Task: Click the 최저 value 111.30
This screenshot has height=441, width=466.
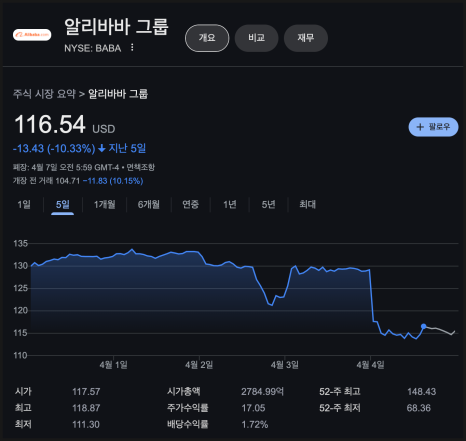Action: [86, 424]
